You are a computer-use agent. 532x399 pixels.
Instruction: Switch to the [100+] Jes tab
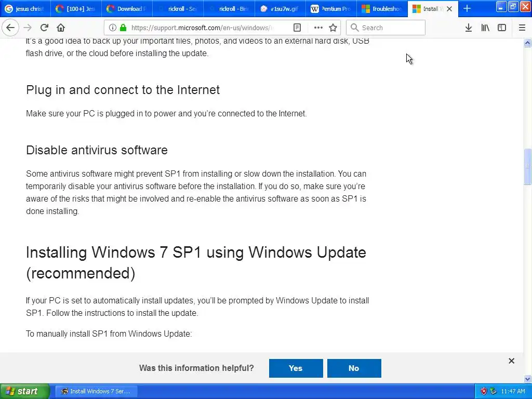(76, 9)
